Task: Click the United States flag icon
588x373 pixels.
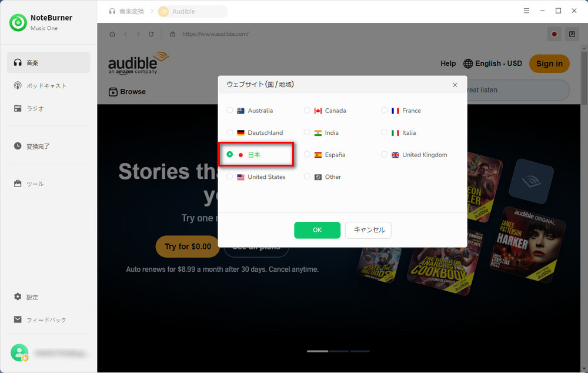Action: (x=240, y=177)
